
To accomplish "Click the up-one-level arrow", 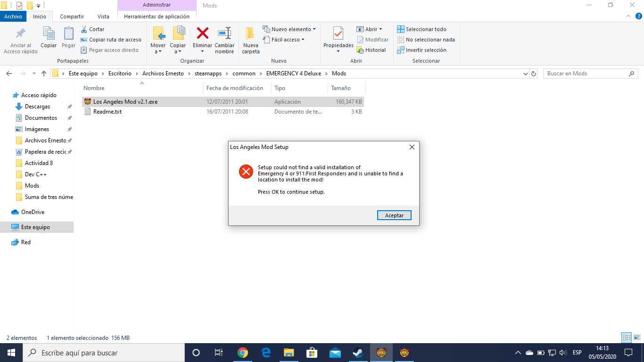I will 44,74.
